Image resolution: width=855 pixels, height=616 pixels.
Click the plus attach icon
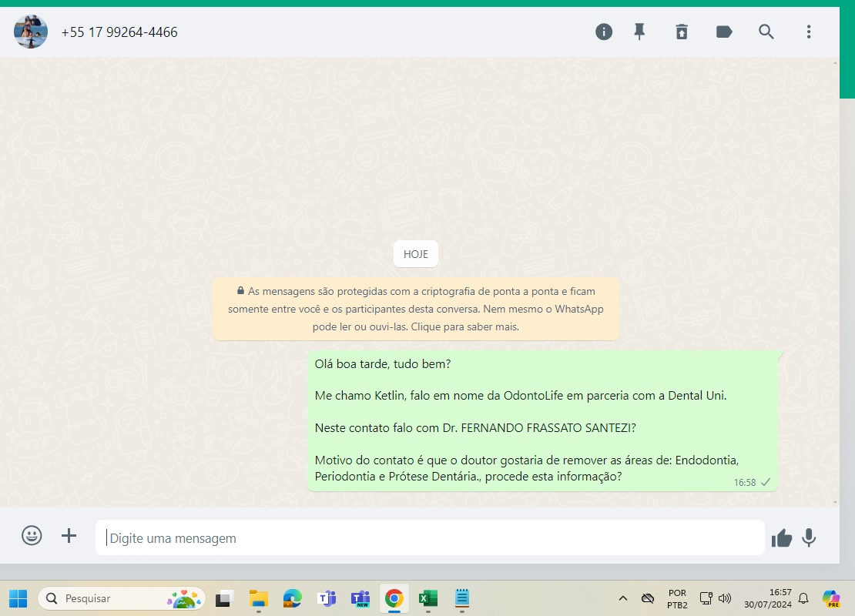tap(69, 535)
